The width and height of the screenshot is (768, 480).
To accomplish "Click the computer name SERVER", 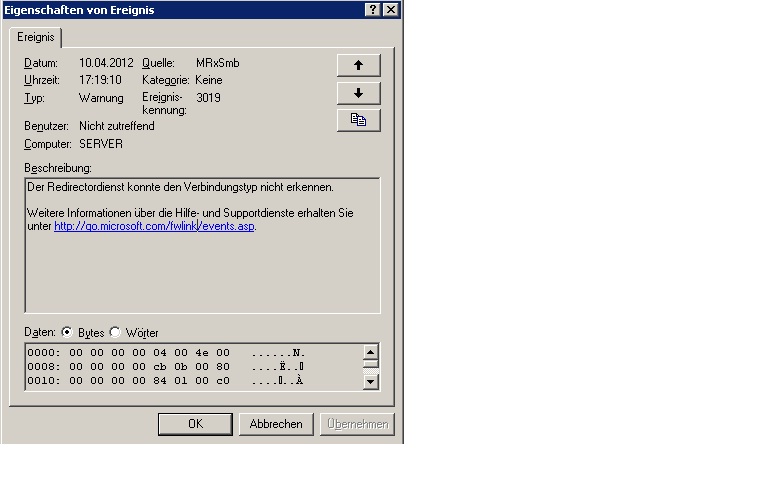I will (101, 144).
